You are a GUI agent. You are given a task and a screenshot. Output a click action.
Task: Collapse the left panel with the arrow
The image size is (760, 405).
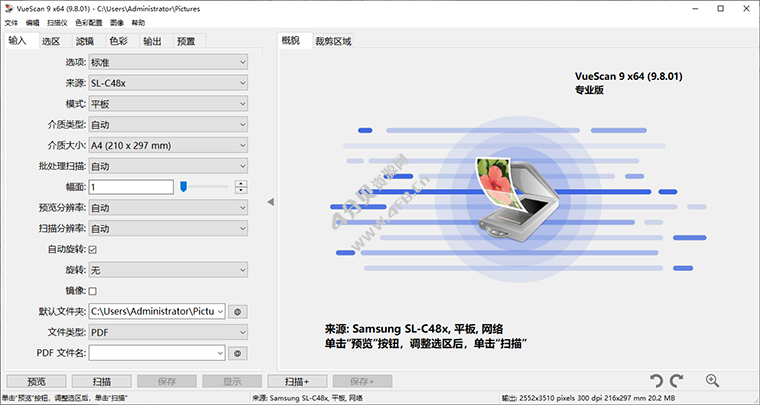click(269, 202)
